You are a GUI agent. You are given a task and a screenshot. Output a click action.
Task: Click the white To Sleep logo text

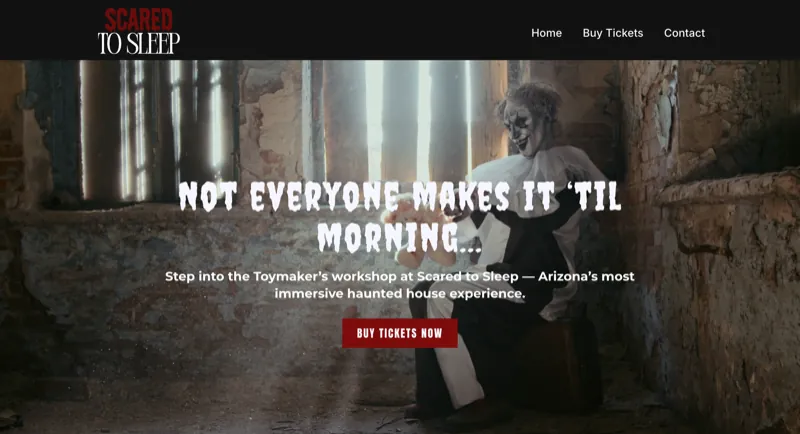[139, 43]
